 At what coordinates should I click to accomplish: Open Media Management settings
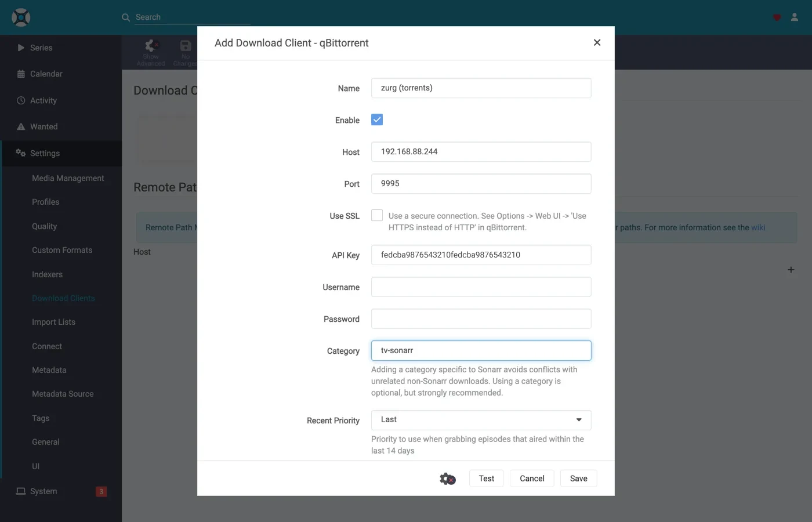tap(68, 178)
